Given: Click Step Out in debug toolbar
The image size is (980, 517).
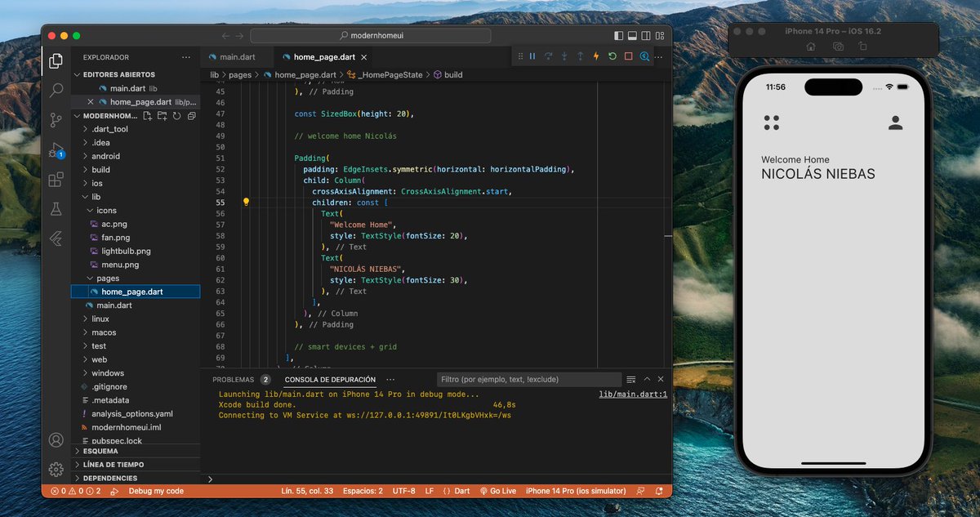Looking at the screenshot, I should pos(580,56).
